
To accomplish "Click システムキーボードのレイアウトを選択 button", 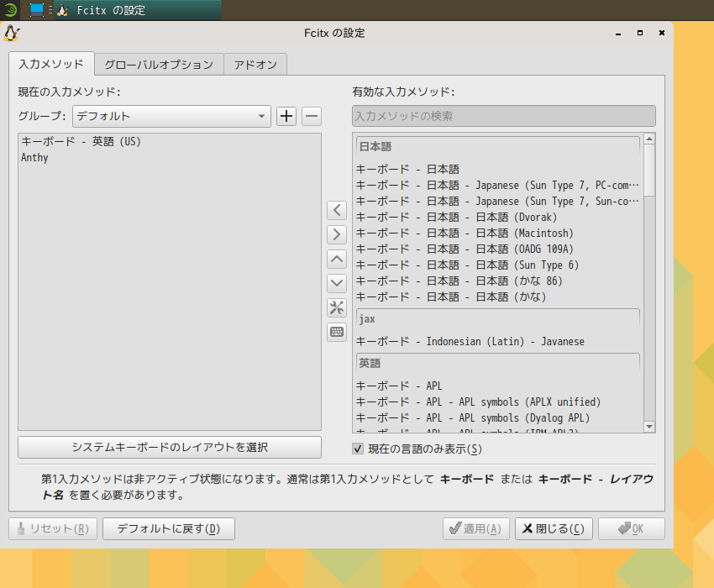I will pyautogui.click(x=170, y=447).
